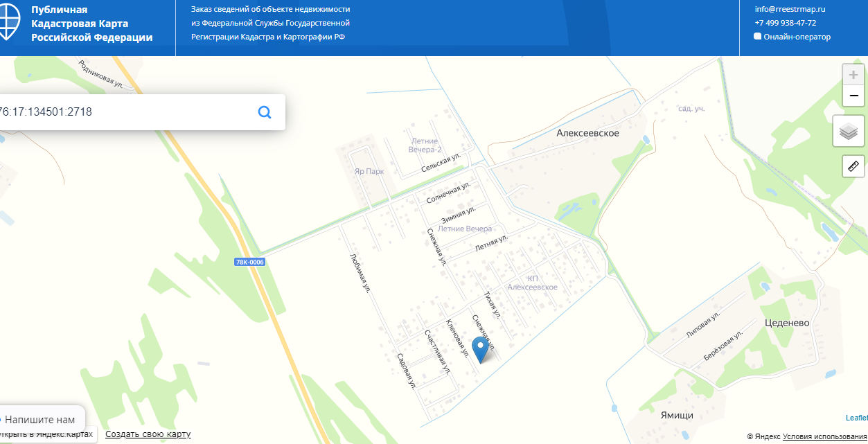868x444 pixels.
Task: Activate the ruler measurement tool
Action: [x=853, y=166]
